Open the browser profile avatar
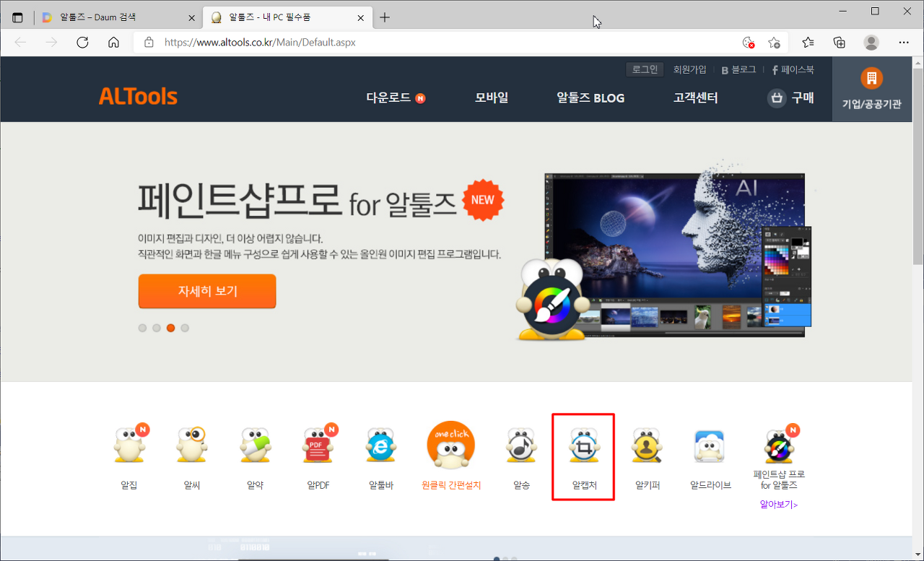Viewport: 924px width, 561px height. tap(871, 43)
